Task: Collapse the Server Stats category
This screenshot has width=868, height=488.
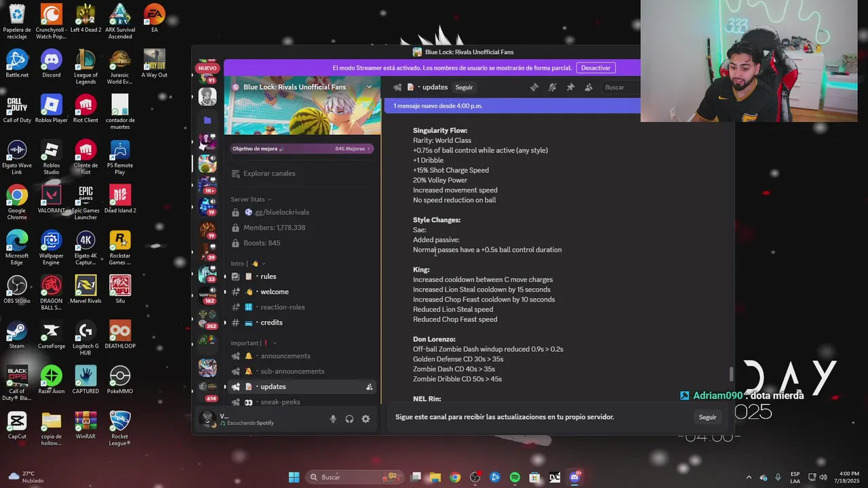Action: click(251, 199)
